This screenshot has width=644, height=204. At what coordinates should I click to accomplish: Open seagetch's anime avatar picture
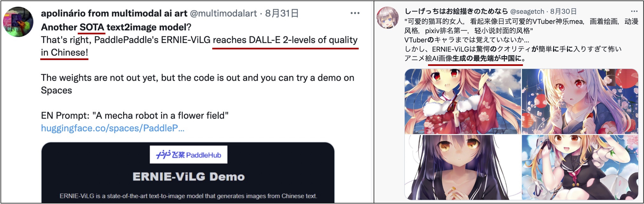click(x=387, y=18)
